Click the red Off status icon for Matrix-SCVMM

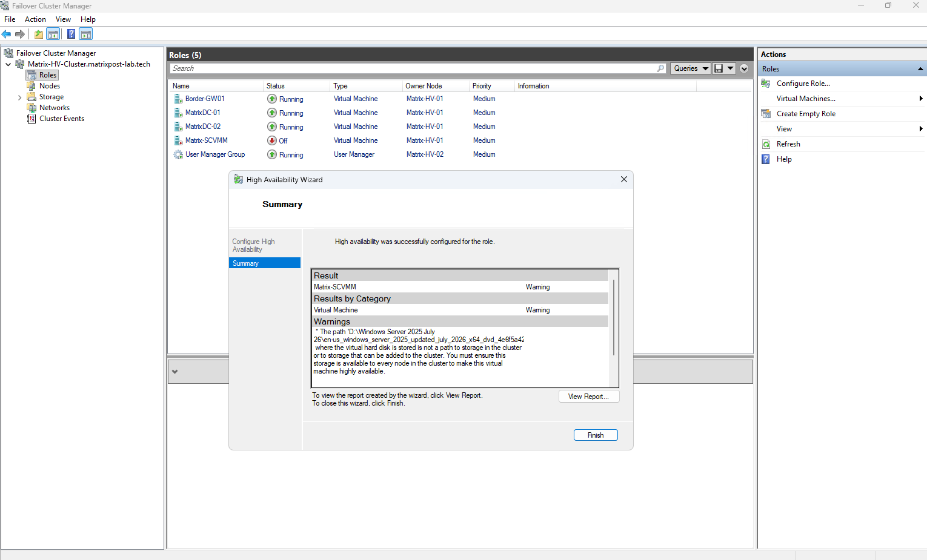(x=272, y=140)
